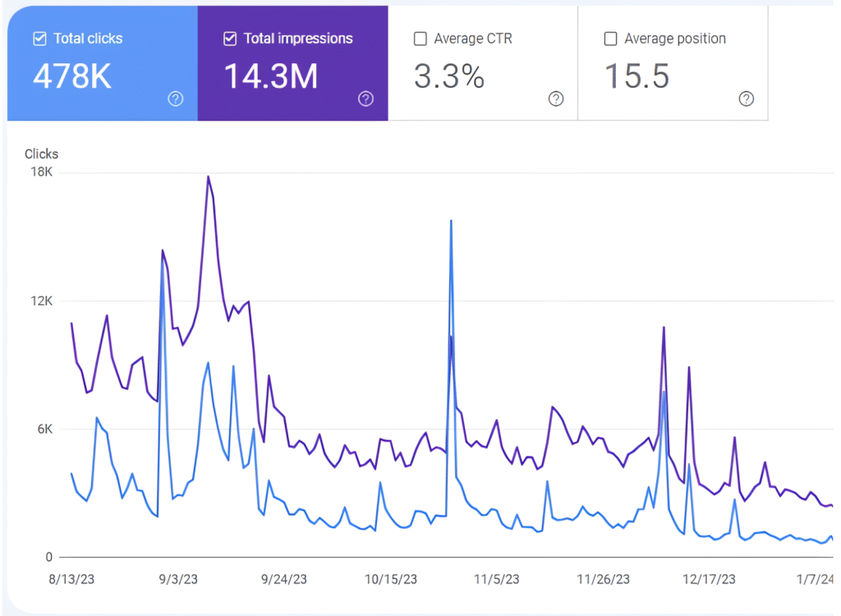Screen dimensions: 841x616
Task: Click the checkmark icon beside Total clicks label
Action: [x=39, y=38]
